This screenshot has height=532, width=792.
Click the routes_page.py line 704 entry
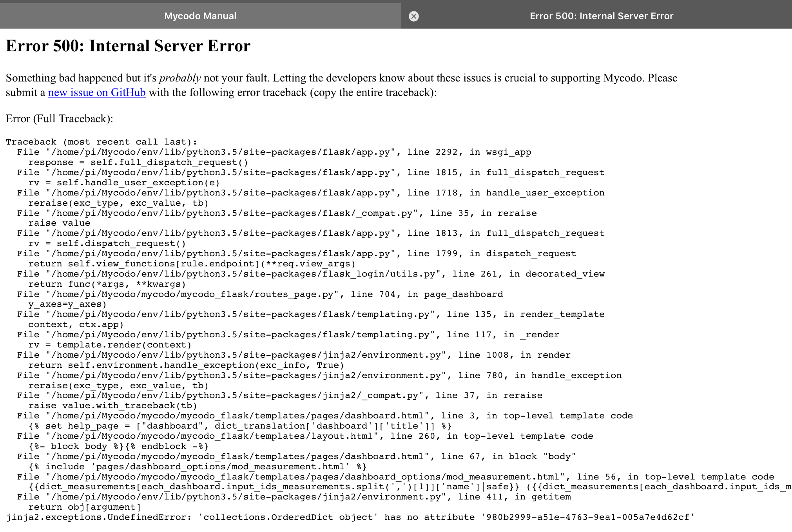point(260,294)
